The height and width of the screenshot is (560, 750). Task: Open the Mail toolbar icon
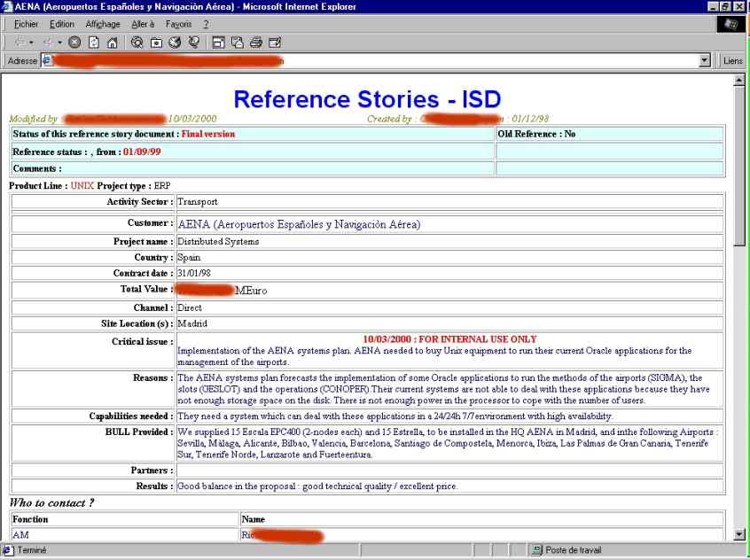[x=238, y=43]
